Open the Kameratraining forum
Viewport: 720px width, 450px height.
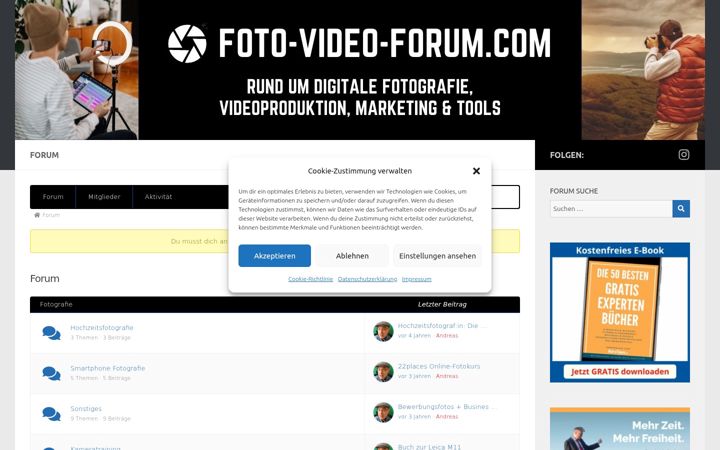coord(95,448)
